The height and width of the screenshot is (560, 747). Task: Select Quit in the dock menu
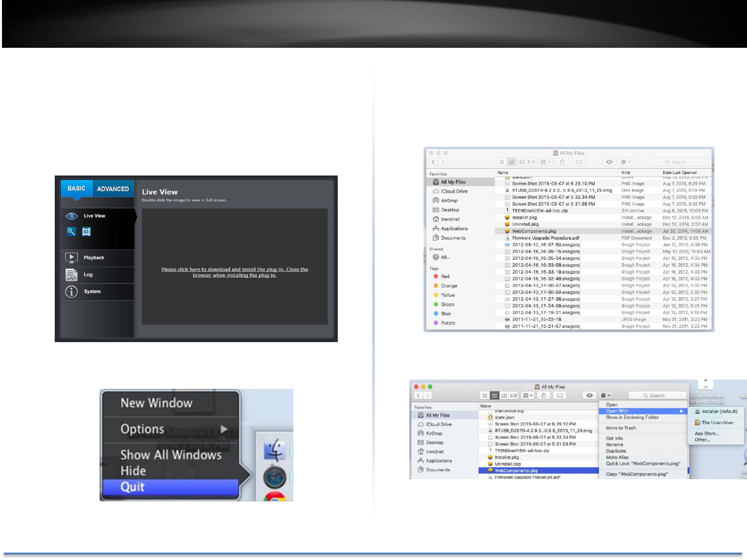point(171,487)
